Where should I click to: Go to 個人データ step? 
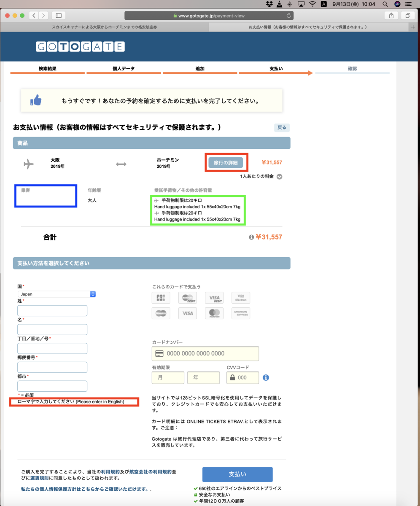pos(124,69)
